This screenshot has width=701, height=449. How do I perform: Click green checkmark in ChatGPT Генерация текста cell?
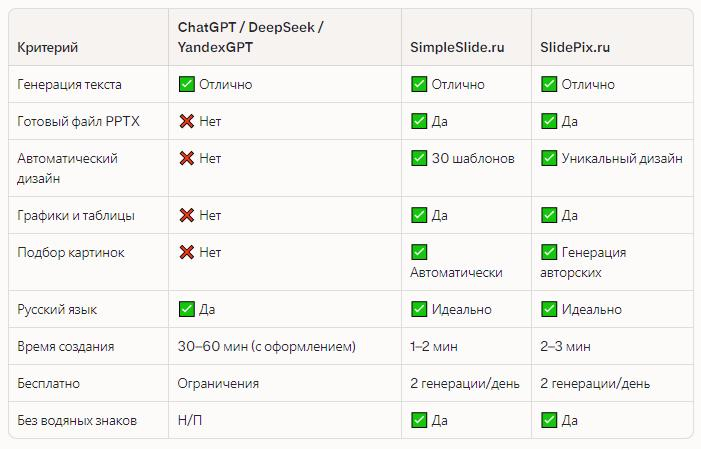pyautogui.click(x=186, y=84)
